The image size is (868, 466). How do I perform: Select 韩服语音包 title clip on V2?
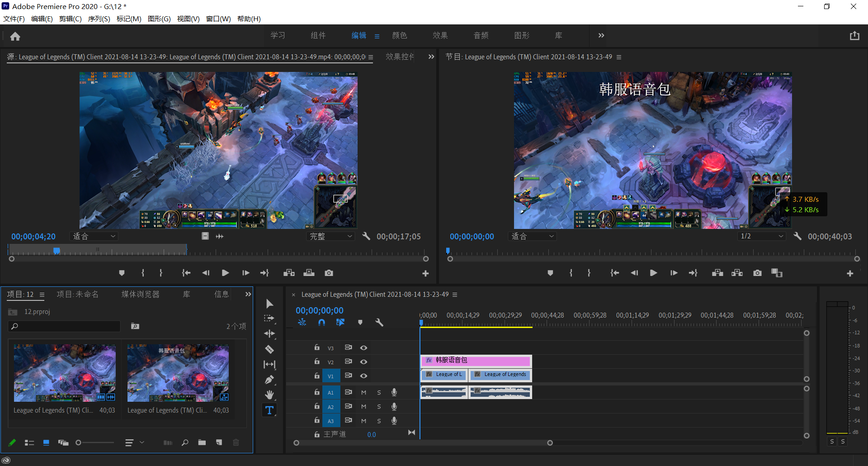point(476,361)
